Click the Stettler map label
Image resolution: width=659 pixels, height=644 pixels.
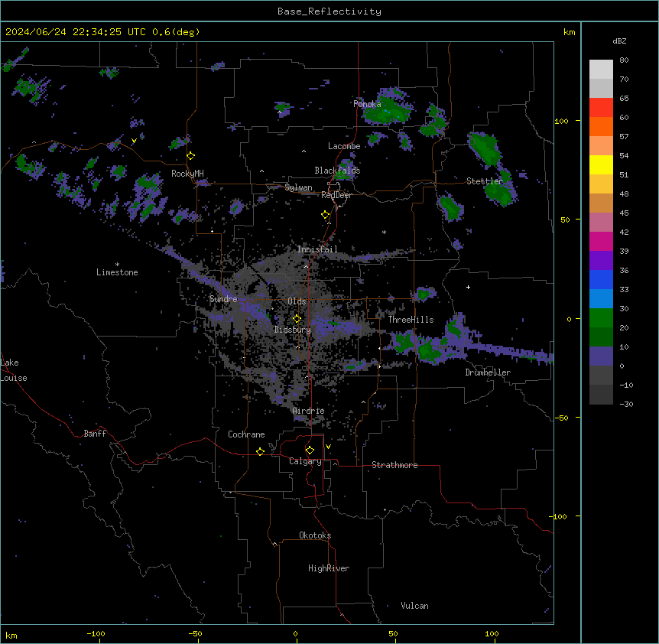[x=485, y=181]
